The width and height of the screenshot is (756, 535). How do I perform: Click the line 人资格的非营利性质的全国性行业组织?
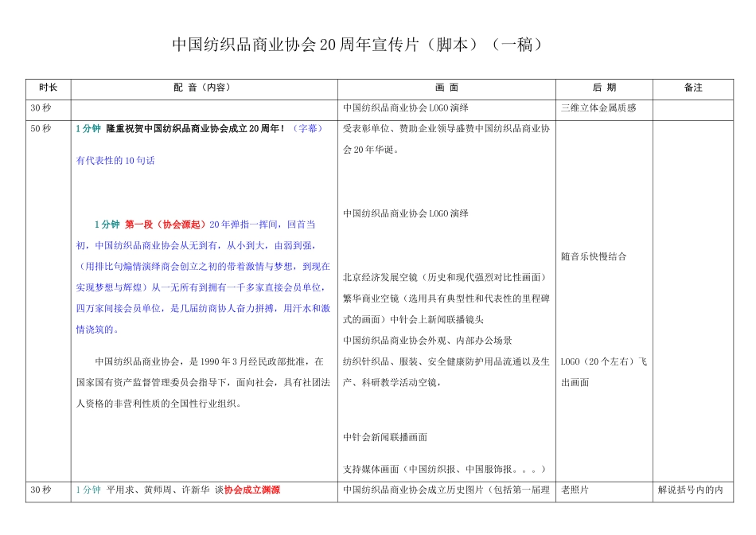tap(158, 404)
